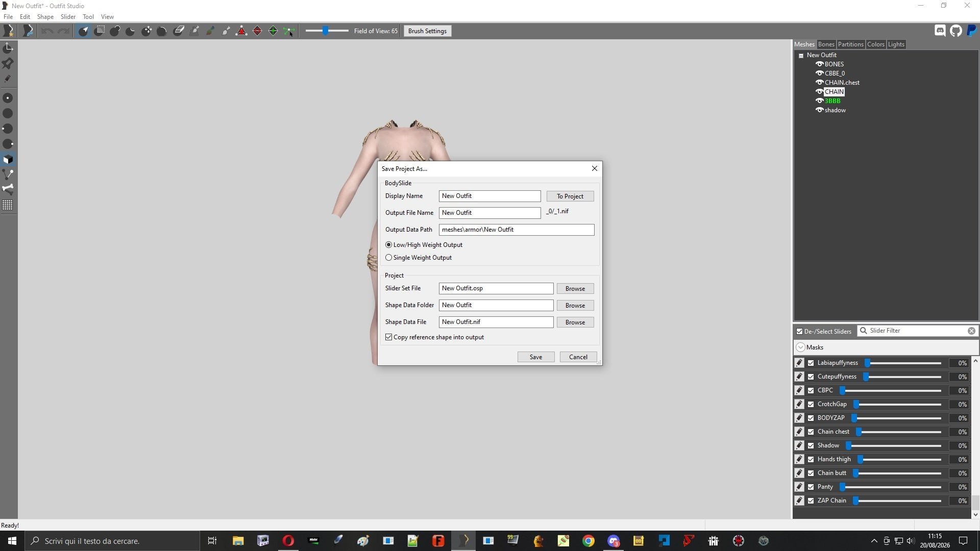
Task: Toggle the textured cube view icon
Action: (x=8, y=159)
